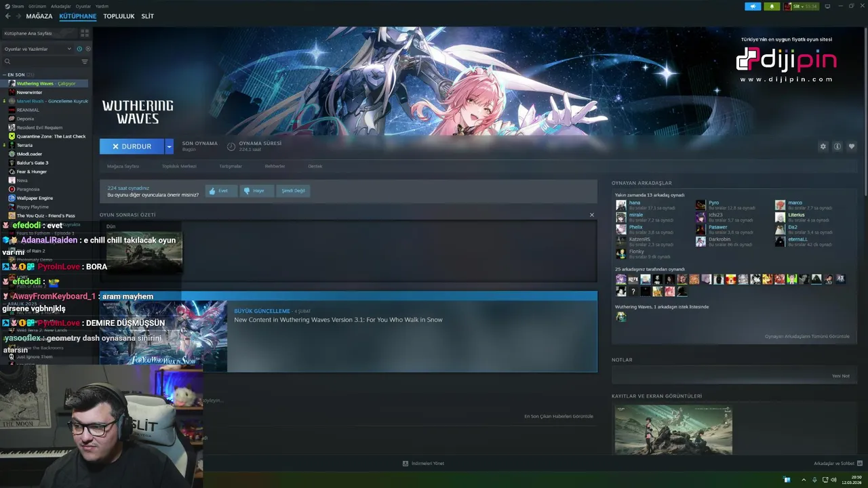Open the Slit account dropdown
This screenshot has width=868, height=488.
[802, 6]
